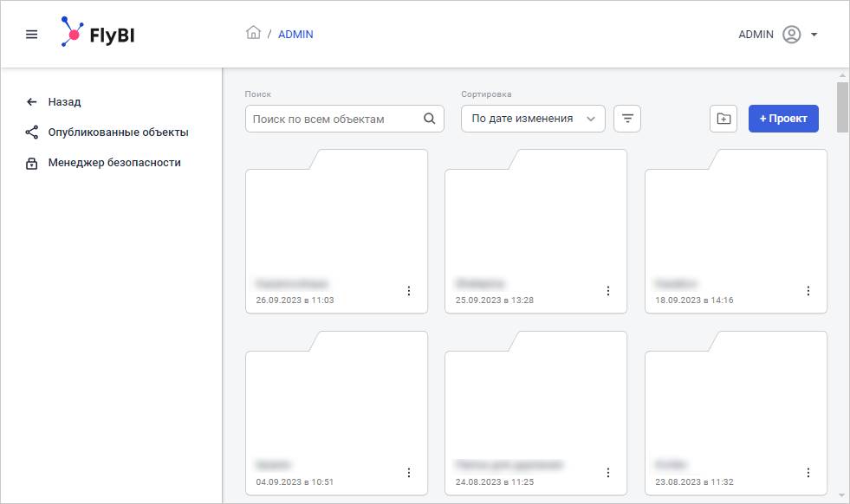This screenshot has width=850, height=504.
Task: Click the + Проект button
Action: (x=783, y=119)
